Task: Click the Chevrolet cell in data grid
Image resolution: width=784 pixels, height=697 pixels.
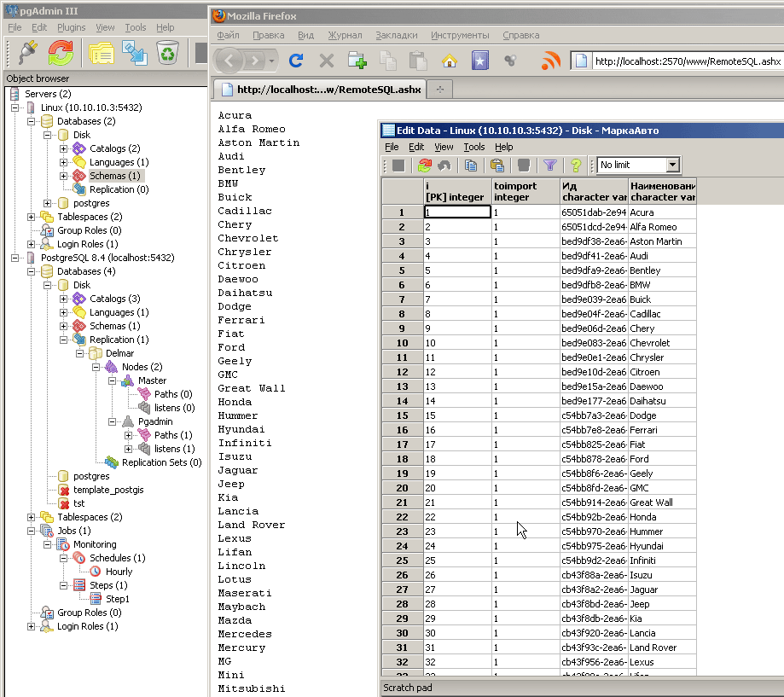Action: tap(662, 343)
